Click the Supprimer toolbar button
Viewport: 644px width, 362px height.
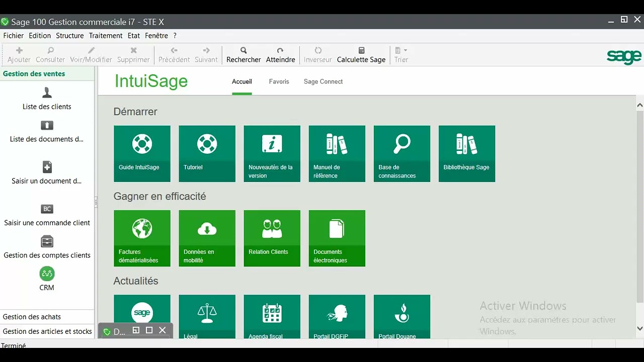133,55
